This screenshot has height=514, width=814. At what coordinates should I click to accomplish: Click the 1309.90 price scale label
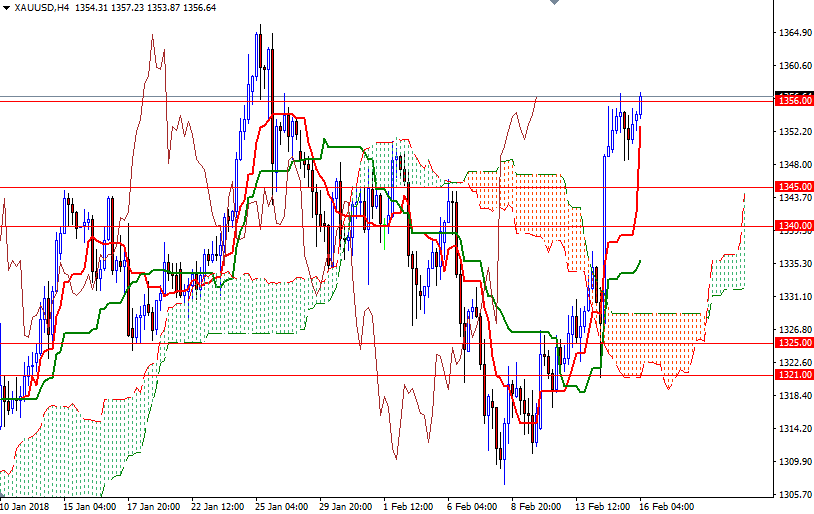coord(795,462)
